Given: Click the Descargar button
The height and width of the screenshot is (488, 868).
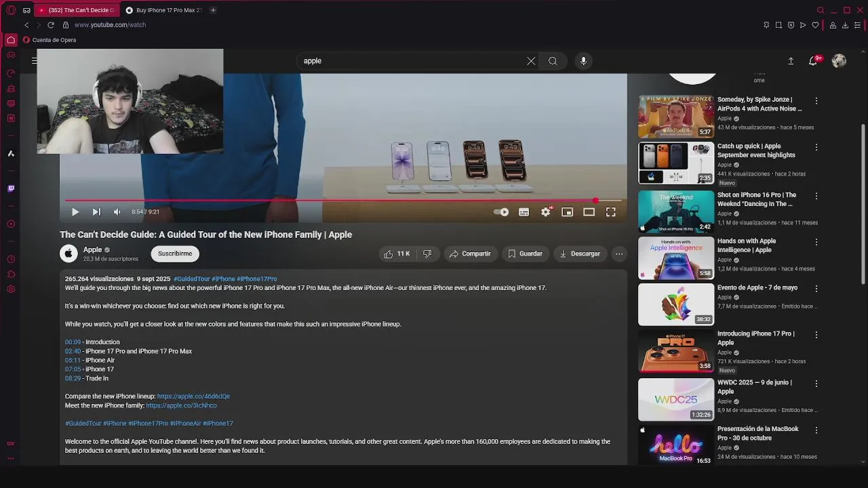Looking at the screenshot, I should click(580, 253).
